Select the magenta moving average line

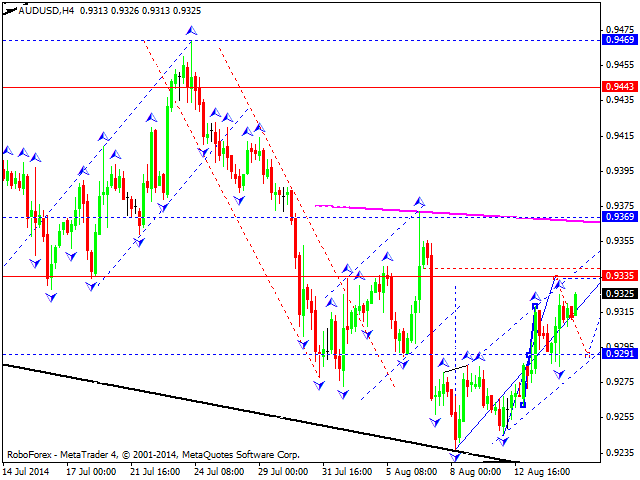coord(457,213)
